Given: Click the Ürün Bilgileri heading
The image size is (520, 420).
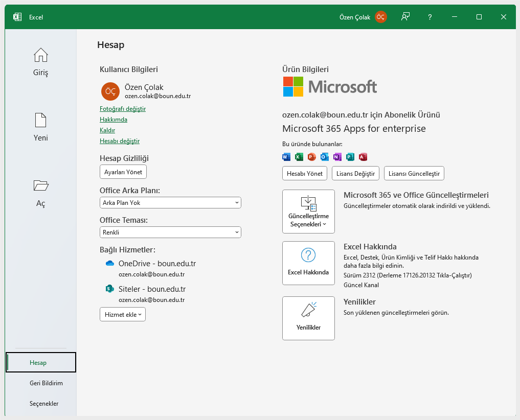Looking at the screenshot, I should (x=305, y=69).
